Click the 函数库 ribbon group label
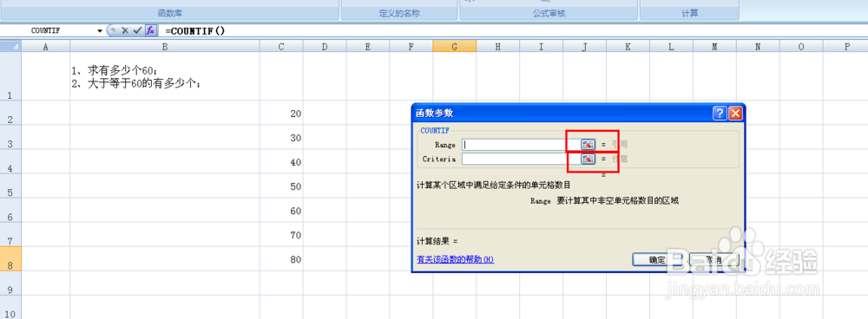The height and width of the screenshot is (319, 868). pos(169,13)
